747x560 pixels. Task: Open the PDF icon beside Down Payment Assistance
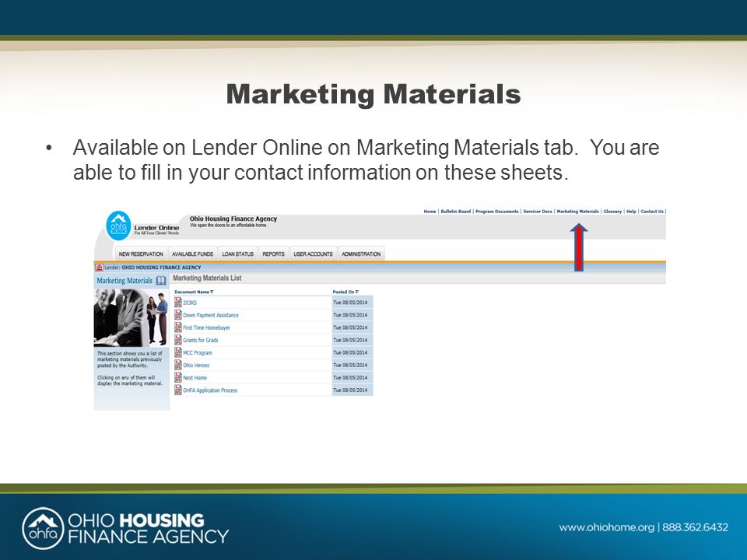click(178, 315)
